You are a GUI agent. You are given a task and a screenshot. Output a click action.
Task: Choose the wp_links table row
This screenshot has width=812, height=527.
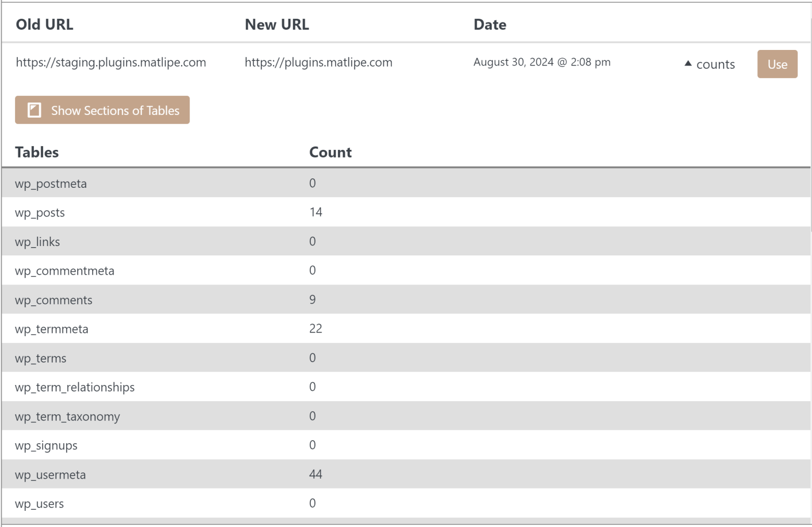pos(37,242)
